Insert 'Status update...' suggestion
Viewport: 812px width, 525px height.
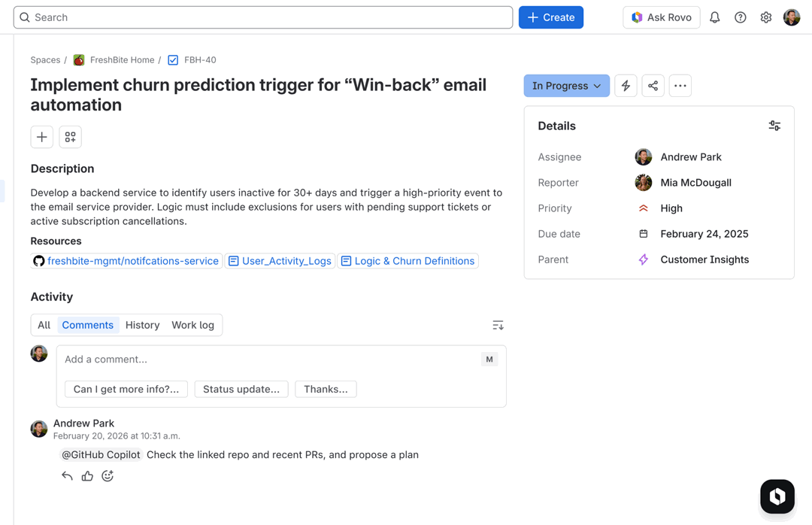[x=241, y=390]
